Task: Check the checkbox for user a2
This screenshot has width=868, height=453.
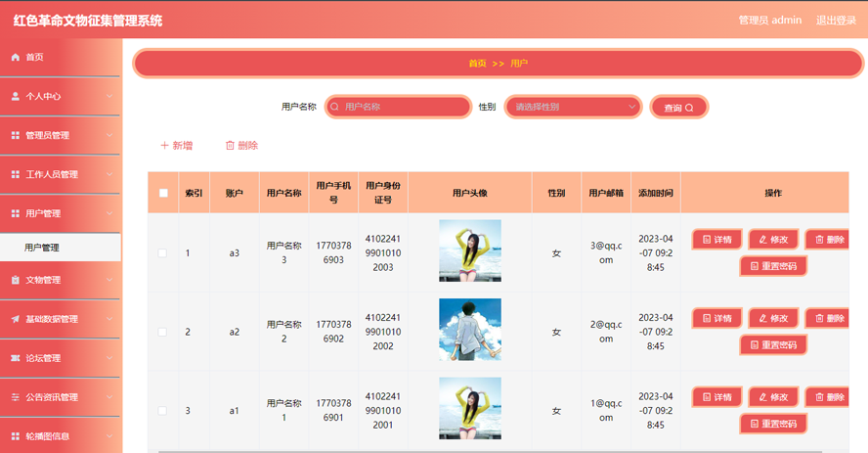Action: pos(162,333)
